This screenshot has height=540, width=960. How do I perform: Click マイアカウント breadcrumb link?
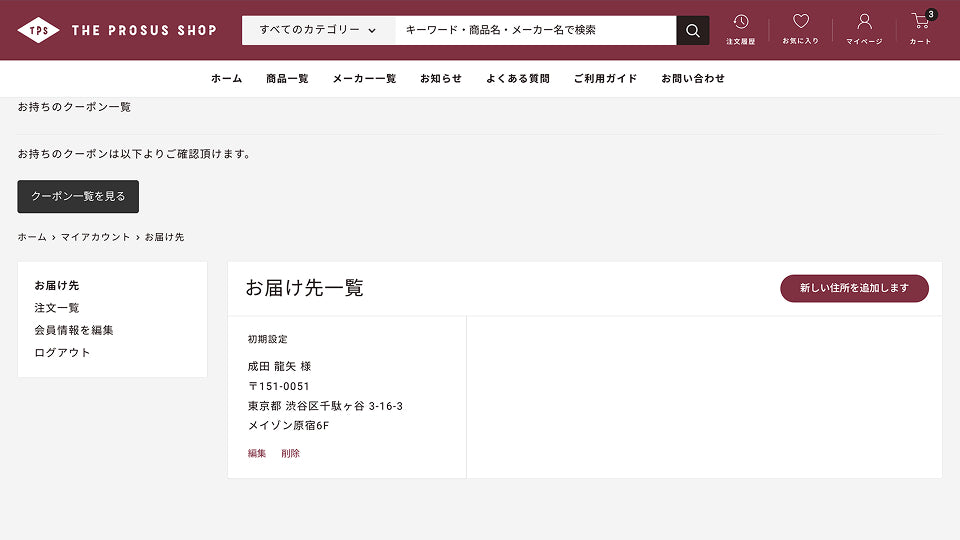(95, 237)
